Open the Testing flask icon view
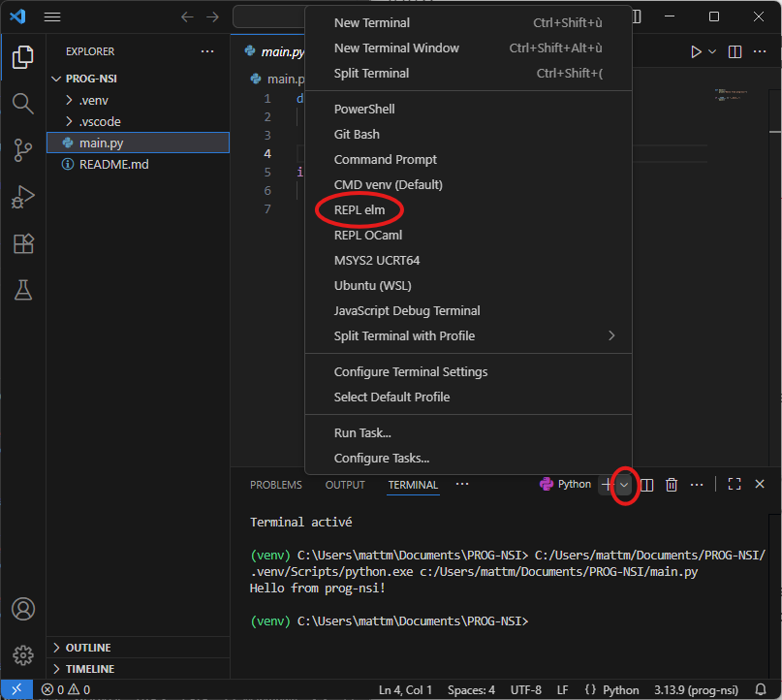782x700 pixels. tap(22, 290)
